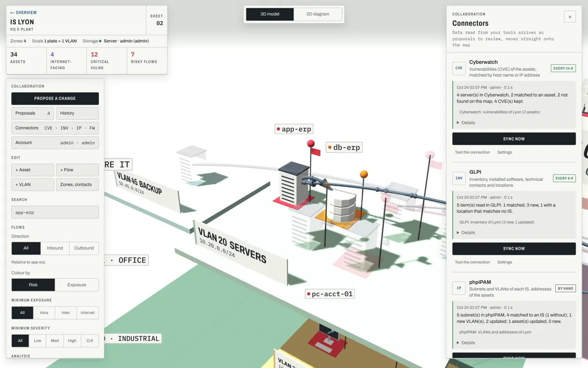Sync GLPI now

(514, 249)
